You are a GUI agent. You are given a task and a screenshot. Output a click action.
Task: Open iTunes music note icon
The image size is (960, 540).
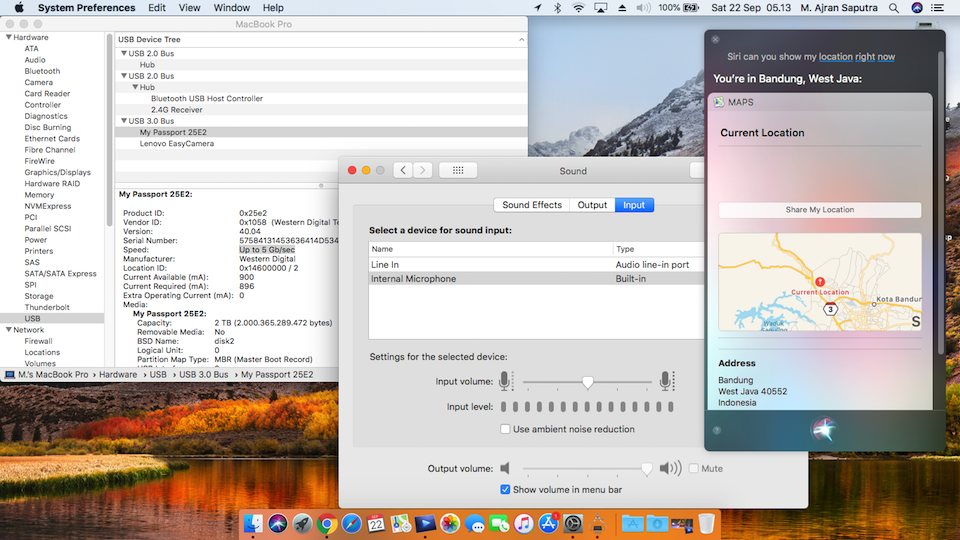click(523, 524)
